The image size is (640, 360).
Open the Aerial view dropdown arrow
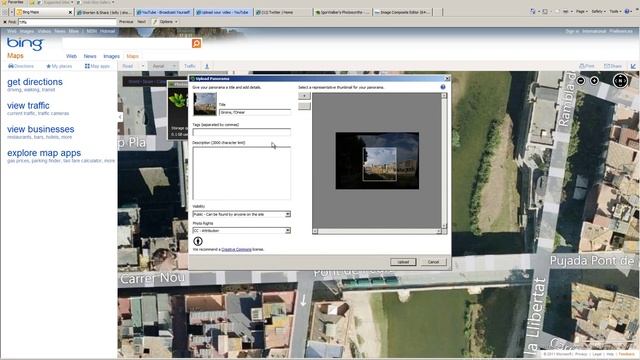coord(174,66)
